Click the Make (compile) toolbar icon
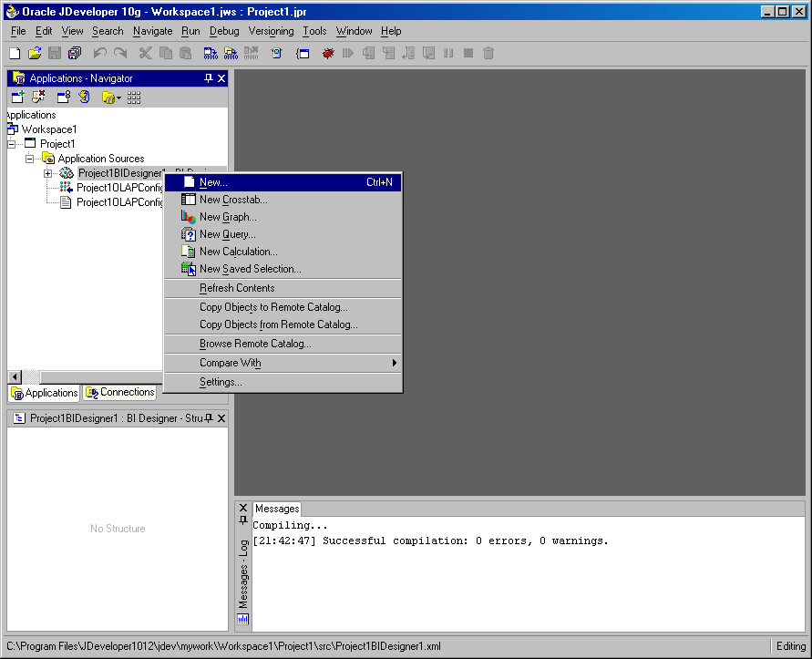Screen dimensions: 812x659 pyautogui.click(x=211, y=53)
